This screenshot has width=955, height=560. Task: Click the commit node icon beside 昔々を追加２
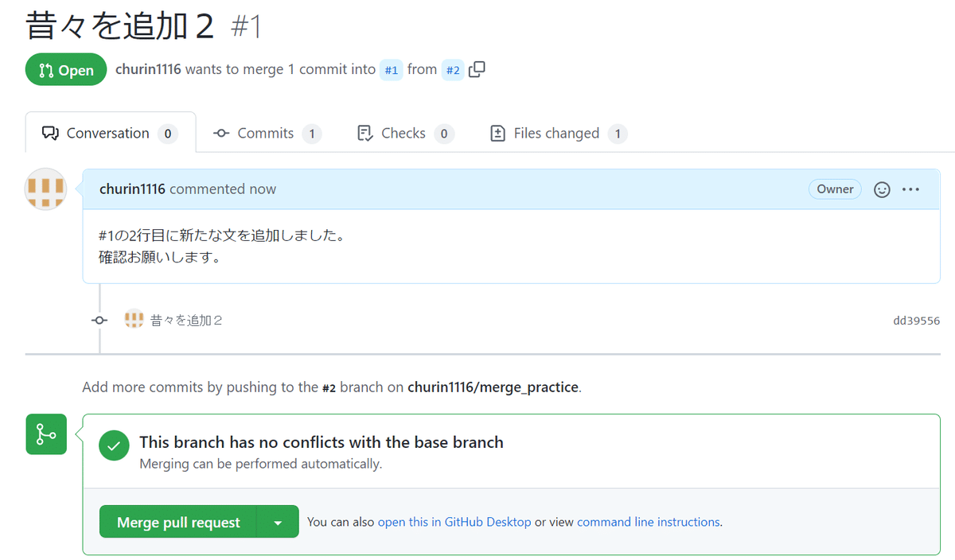(x=99, y=320)
